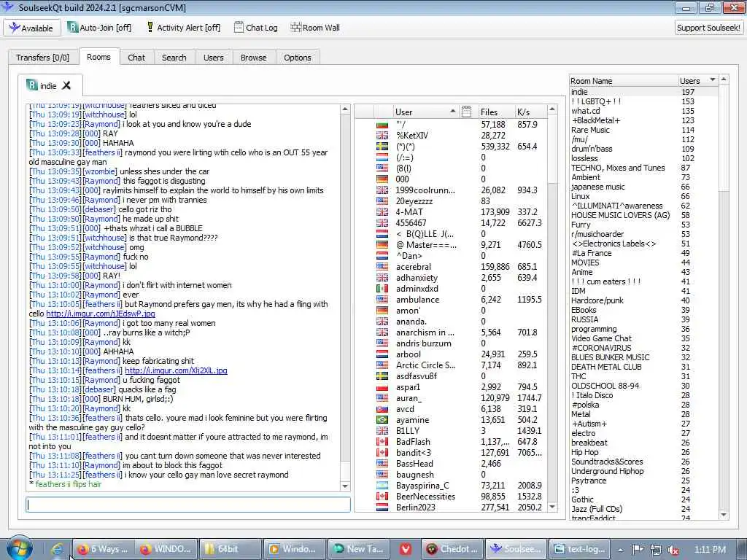Open the Chat tab
The height and width of the screenshot is (560, 747).
click(x=136, y=57)
